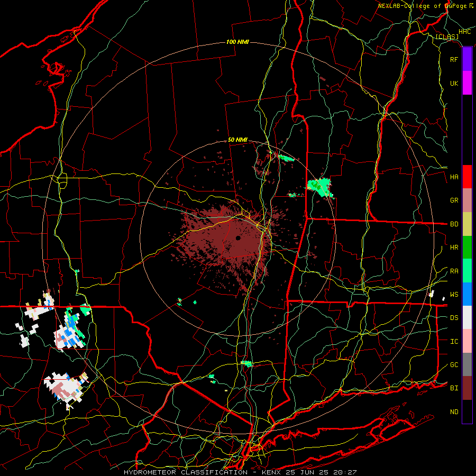
Task: Click the GR legend label
Action: coord(454,200)
